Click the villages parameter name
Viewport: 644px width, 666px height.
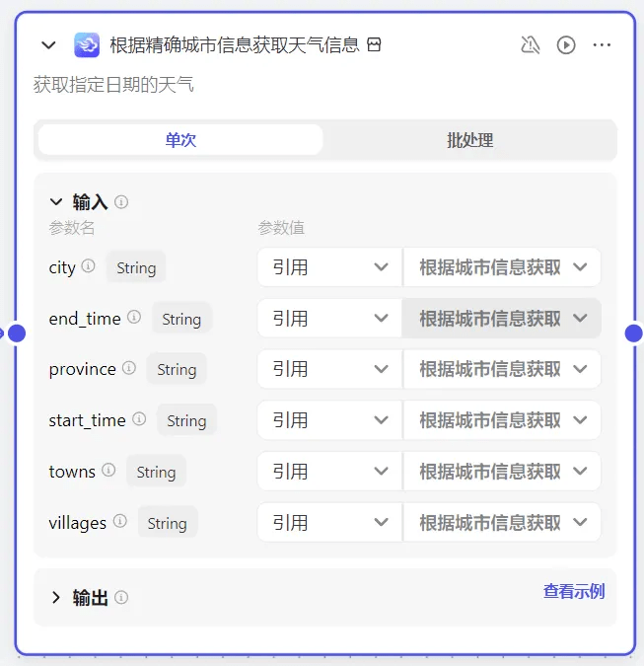tap(78, 523)
